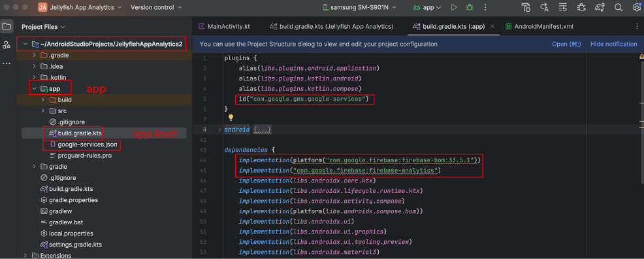Collapse the JellyfishAppAnalytics2 root folder
644x259 pixels.
tap(25, 44)
